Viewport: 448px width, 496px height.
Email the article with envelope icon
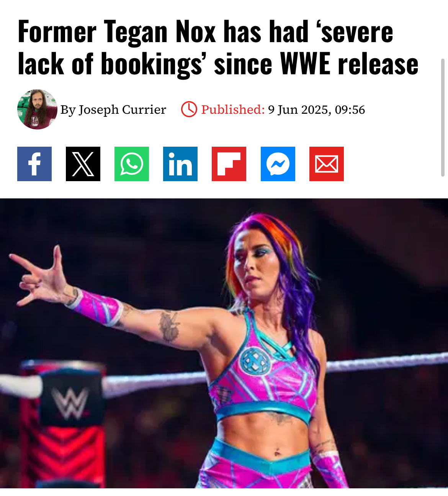[x=327, y=164]
